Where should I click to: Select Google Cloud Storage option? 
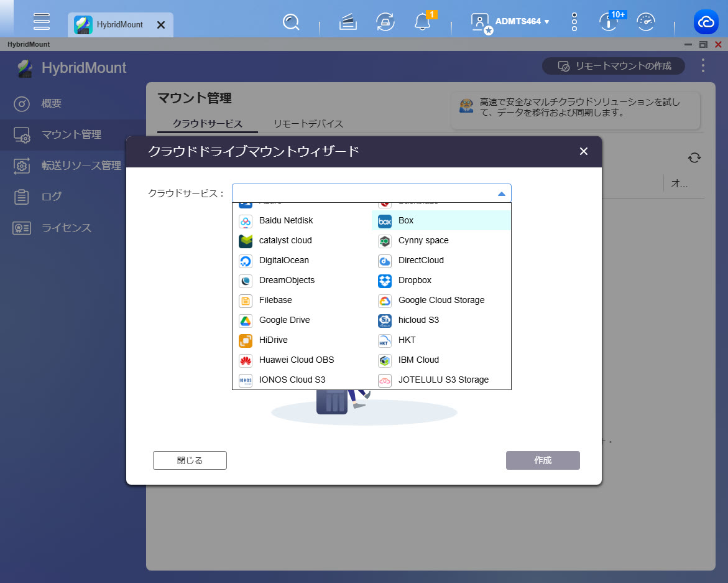pos(441,300)
